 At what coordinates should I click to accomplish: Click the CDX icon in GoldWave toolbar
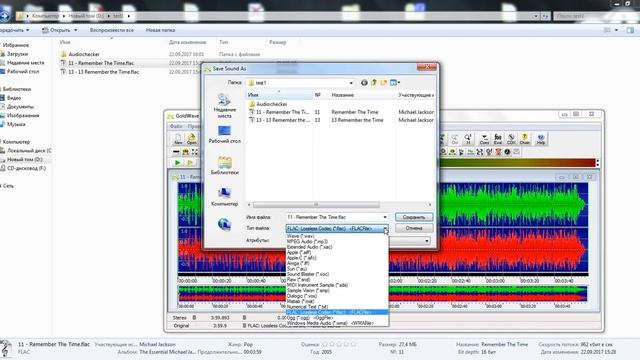coord(511,139)
